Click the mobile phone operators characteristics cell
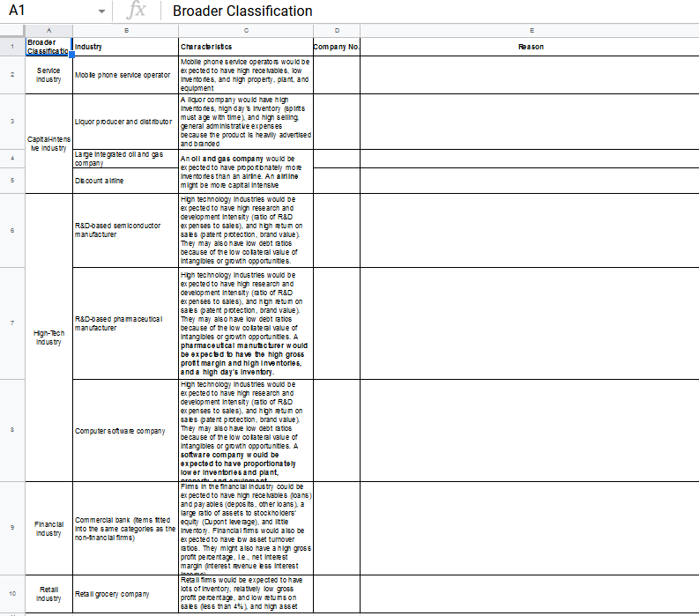The height and width of the screenshot is (616, 699). pos(246,75)
